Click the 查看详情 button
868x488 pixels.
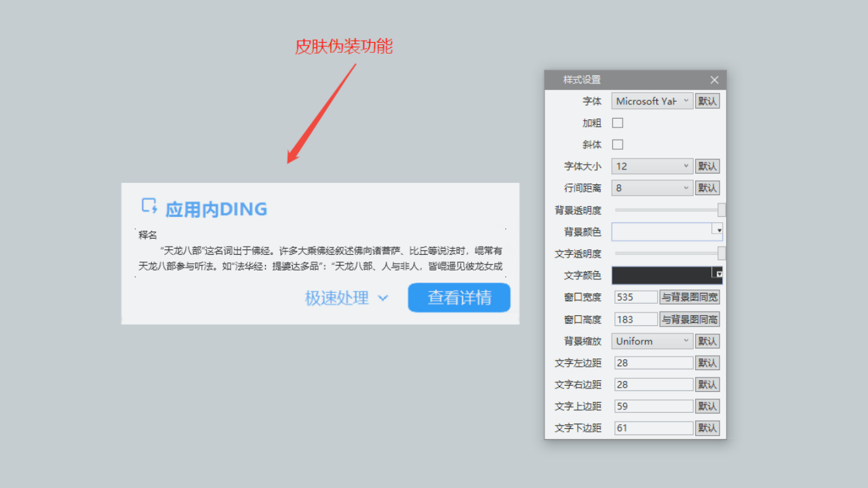point(459,298)
